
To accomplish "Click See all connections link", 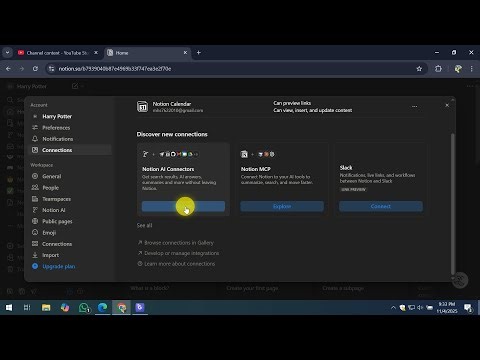I will pos(144,225).
